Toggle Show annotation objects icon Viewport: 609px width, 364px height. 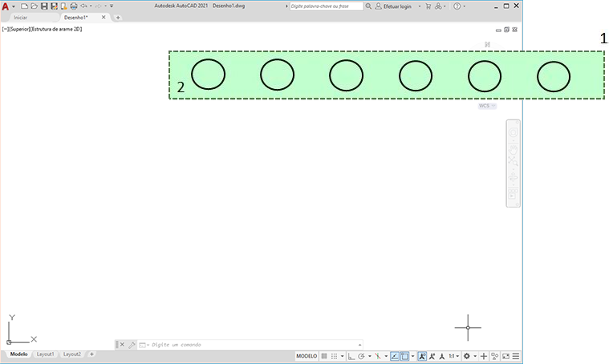(422, 356)
